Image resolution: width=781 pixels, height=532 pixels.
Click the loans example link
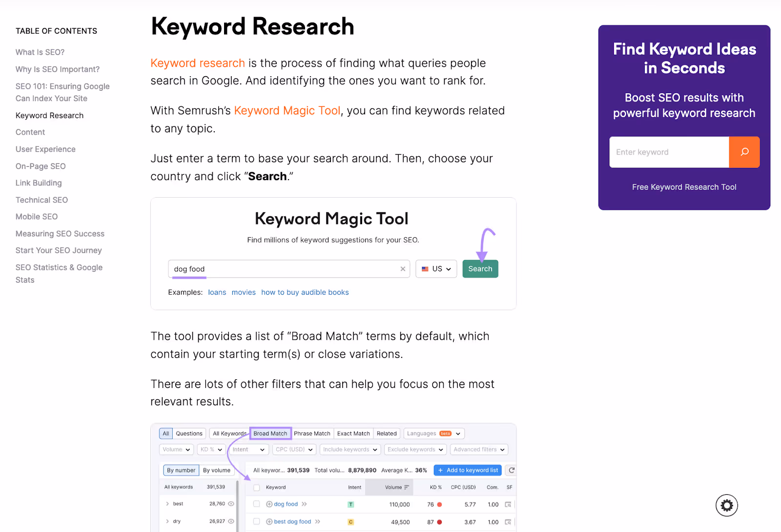[x=217, y=292]
